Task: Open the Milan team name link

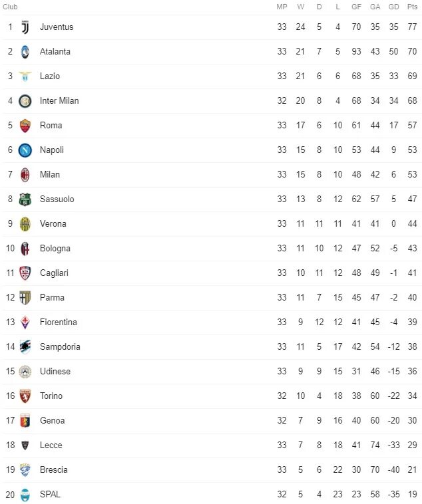Action: 50,174
